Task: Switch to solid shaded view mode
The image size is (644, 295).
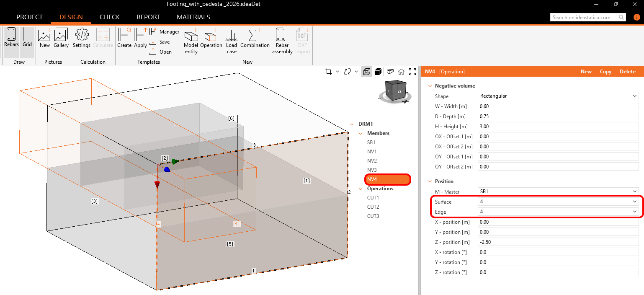Action: point(378,72)
